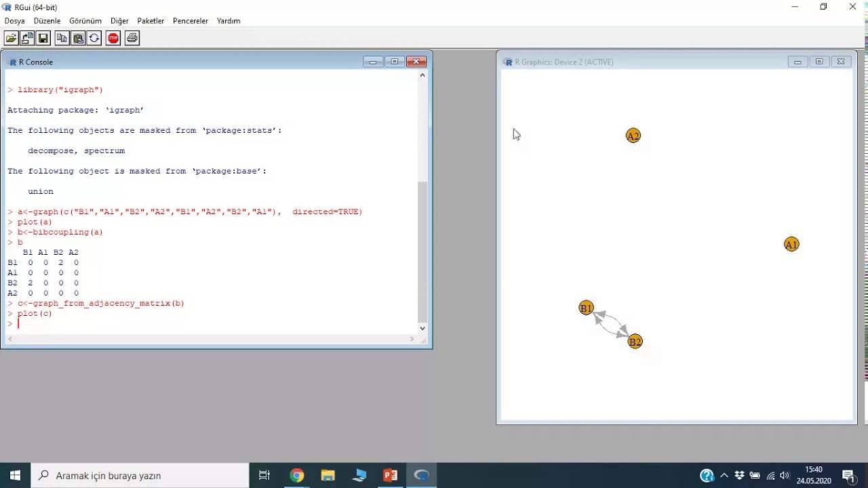
Task: Click the down arrow of console vertical scrollbar
Action: 422,328
